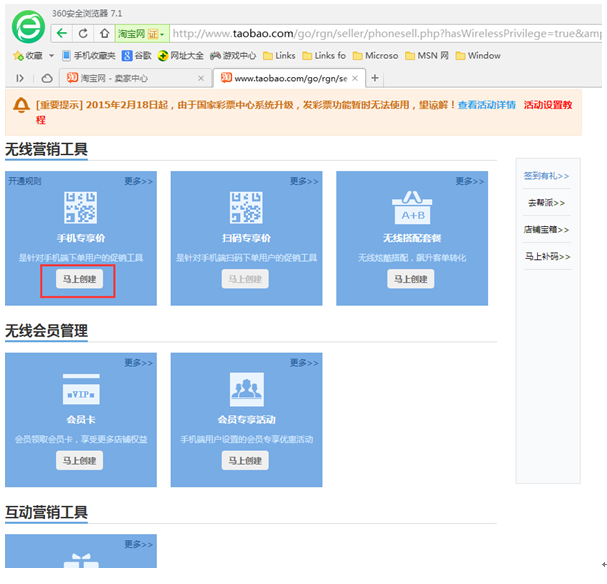Screen dimensions: 607x584
Task: Open the 签到有礼>> sidebar link
Action: pyautogui.click(x=546, y=176)
